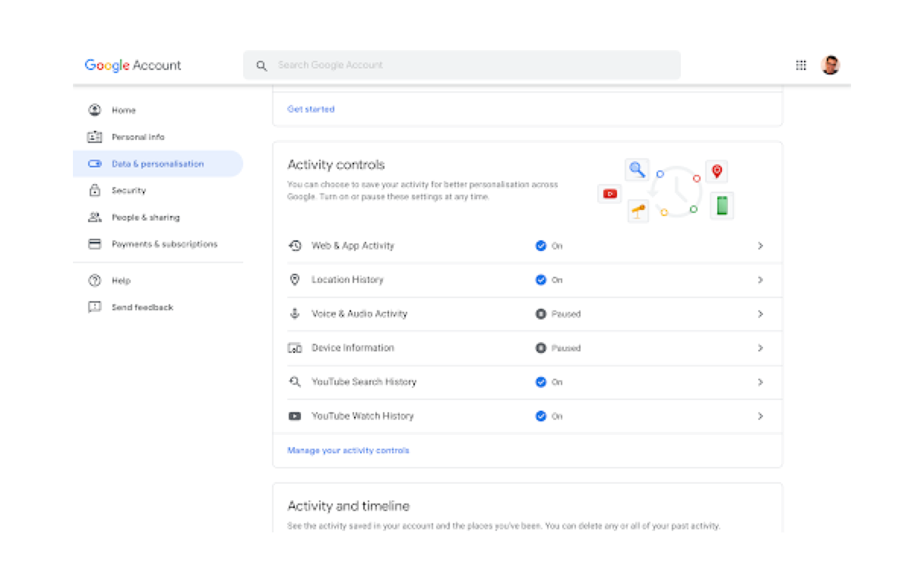Image resolution: width=924 pixels, height=578 pixels.
Task: Click the Activity and timeline heading
Action: tap(349, 506)
